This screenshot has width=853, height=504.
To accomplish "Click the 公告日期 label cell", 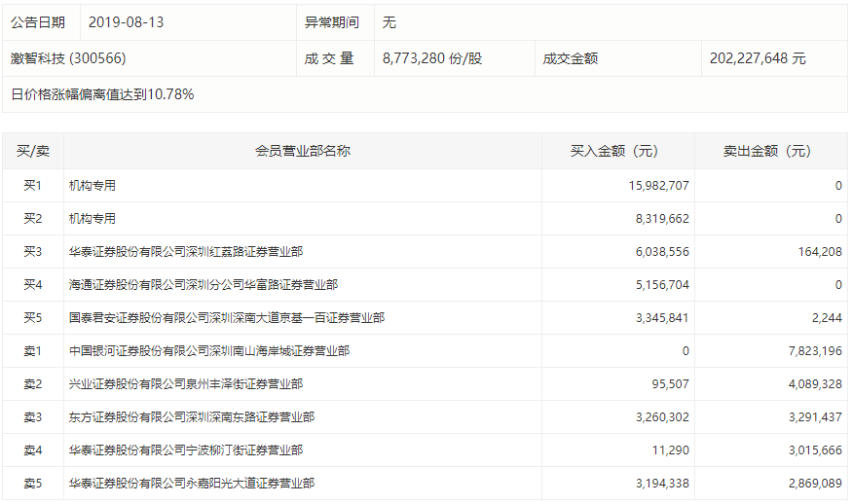I will [38, 22].
